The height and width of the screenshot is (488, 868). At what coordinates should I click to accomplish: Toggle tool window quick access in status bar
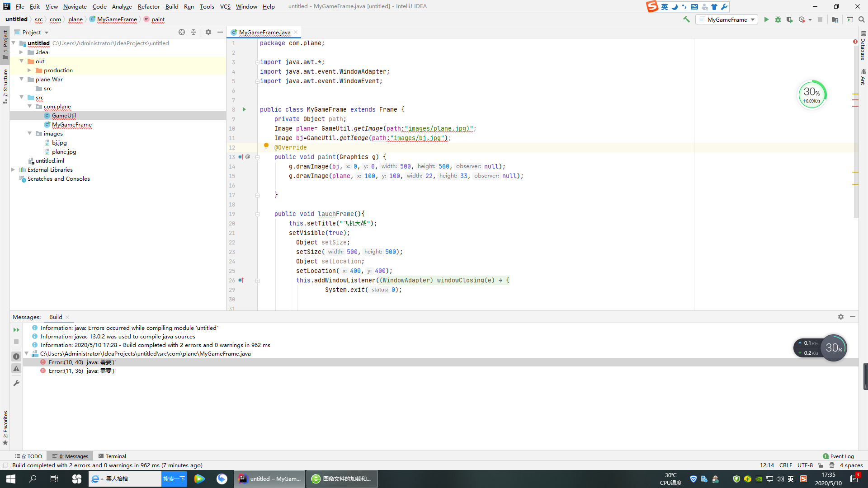[x=5, y=465]
